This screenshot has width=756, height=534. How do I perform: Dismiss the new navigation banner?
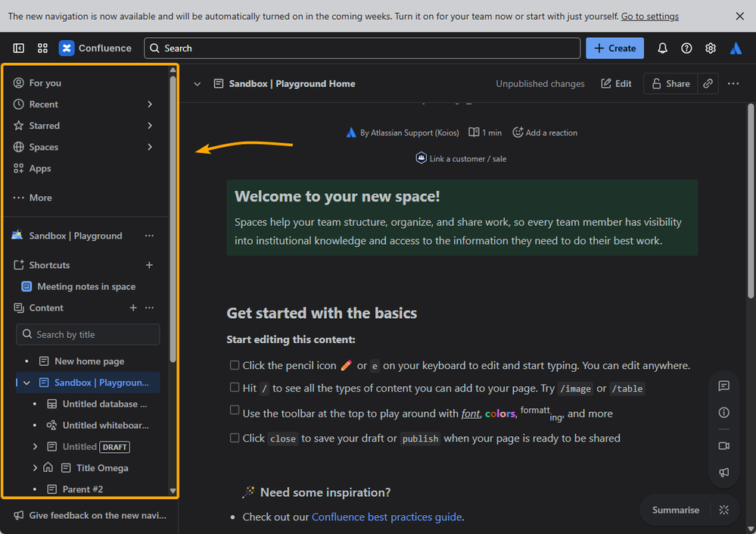[739, 16]
